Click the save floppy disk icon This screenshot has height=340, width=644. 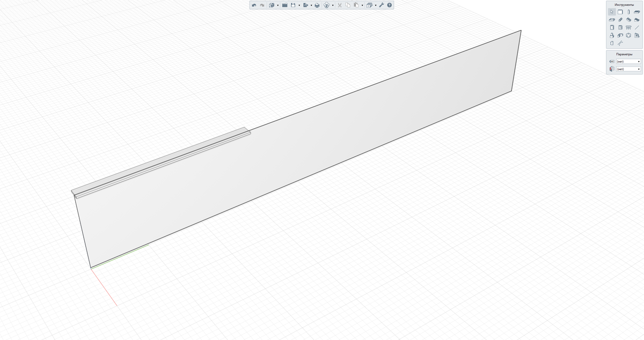[x=293, y=5]
